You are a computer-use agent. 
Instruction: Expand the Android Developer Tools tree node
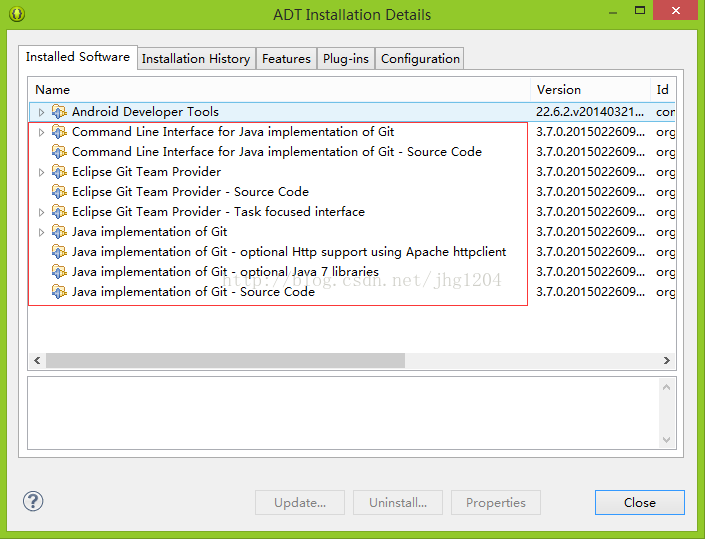(41, 112)
